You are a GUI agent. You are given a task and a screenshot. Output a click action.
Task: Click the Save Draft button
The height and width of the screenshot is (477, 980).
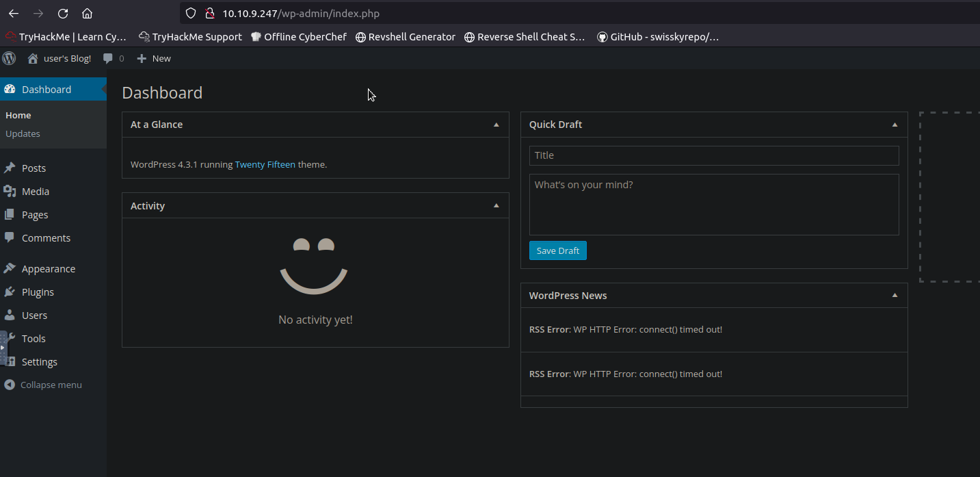point(557,250)
